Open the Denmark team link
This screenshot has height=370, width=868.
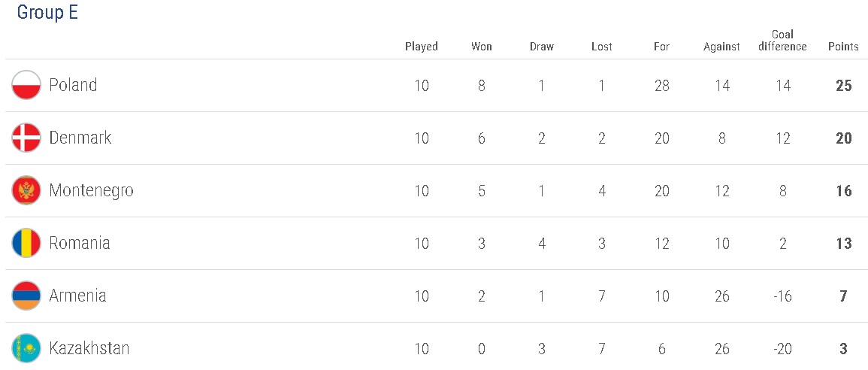pos(80,138)
